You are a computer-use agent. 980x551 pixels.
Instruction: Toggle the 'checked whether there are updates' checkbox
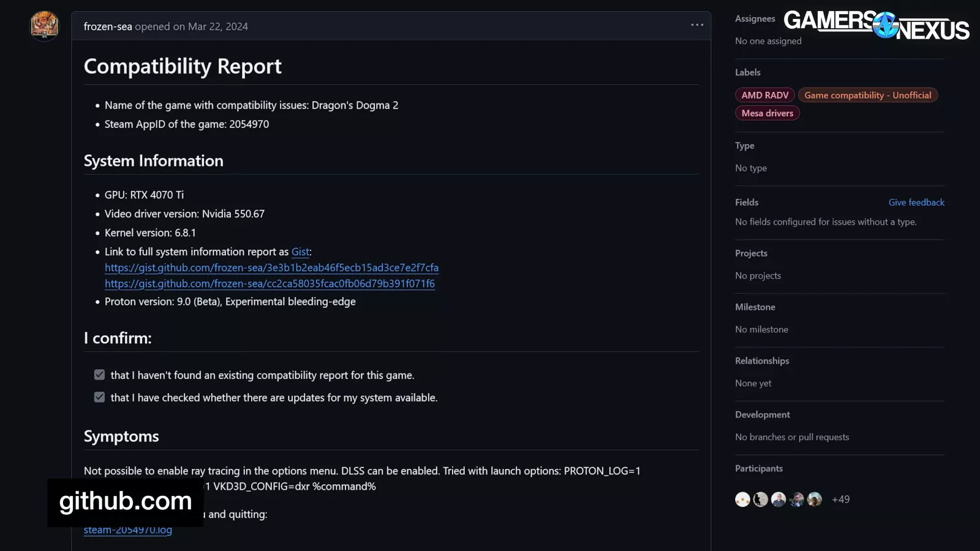(99, 397)
